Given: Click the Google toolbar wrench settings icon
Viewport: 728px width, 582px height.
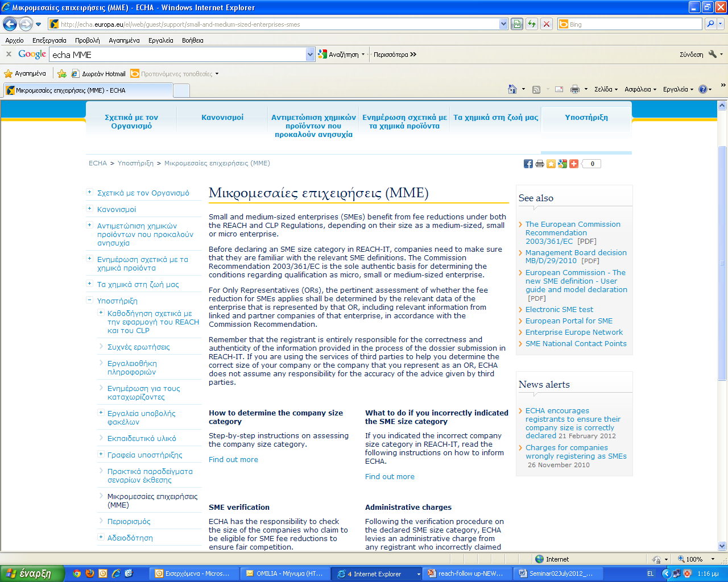Looking at the screenshot, I should (712, 55).
